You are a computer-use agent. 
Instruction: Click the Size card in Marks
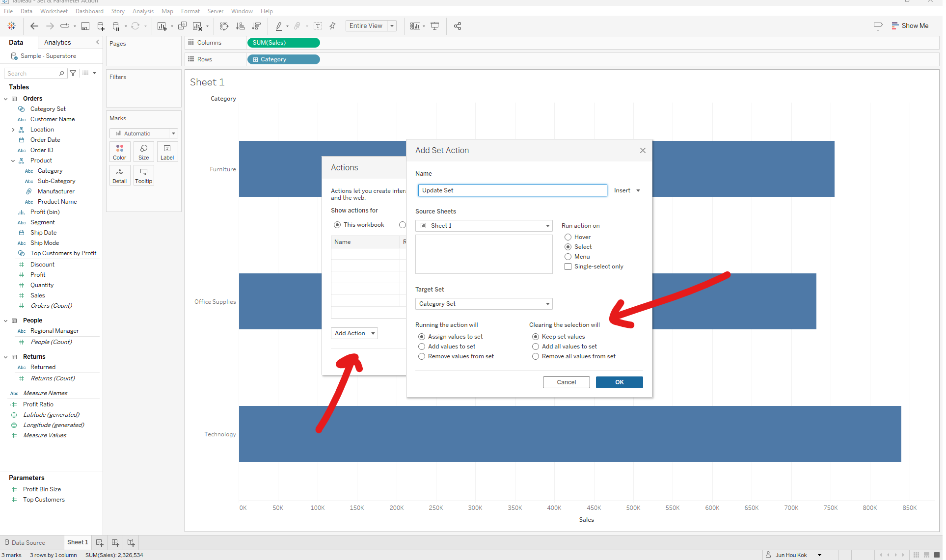(x=144, y=152)
